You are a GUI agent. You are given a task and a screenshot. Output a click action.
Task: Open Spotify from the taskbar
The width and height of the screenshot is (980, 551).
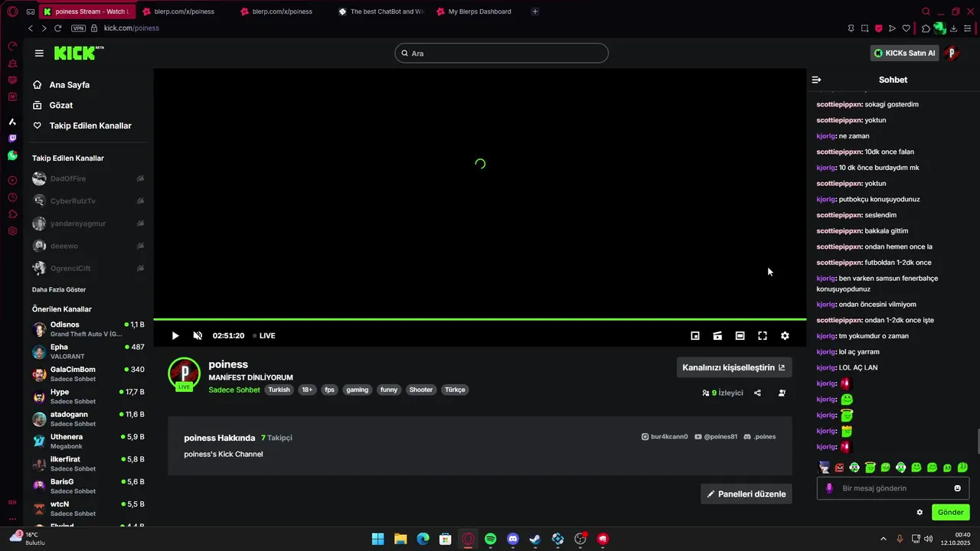490,539
